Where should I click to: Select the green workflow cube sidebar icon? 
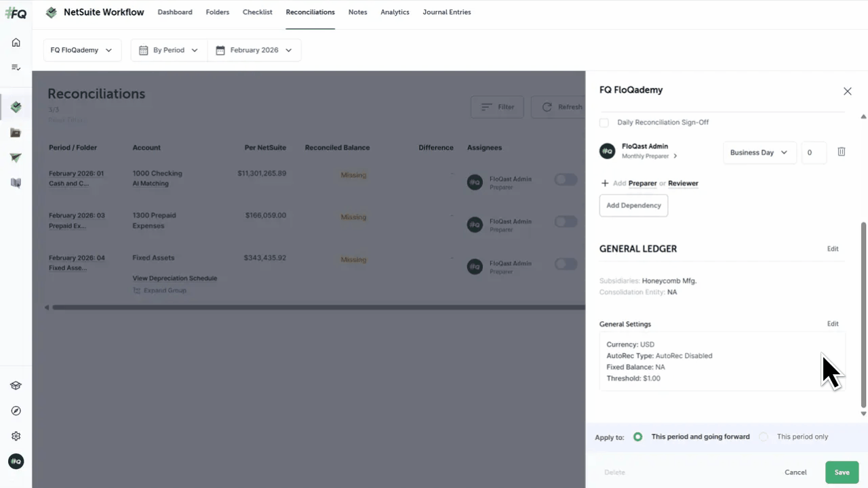(16, 107)
